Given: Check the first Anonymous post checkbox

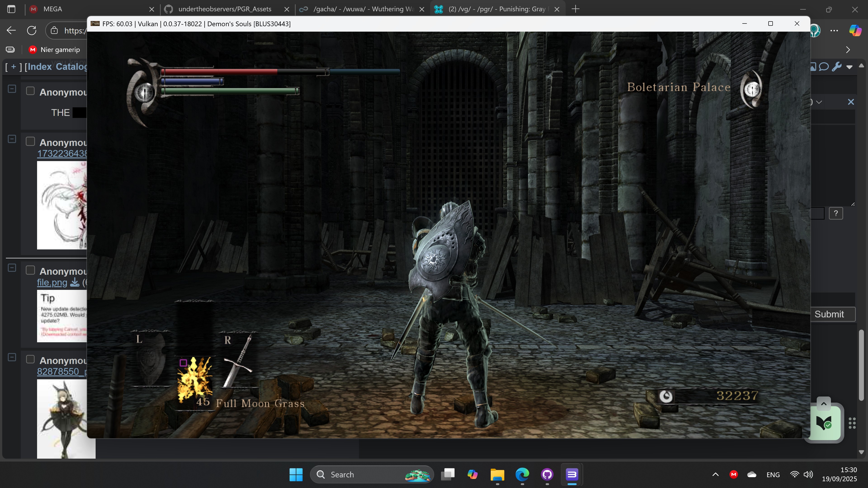Looking at the screenshot, I should (30, 91).
